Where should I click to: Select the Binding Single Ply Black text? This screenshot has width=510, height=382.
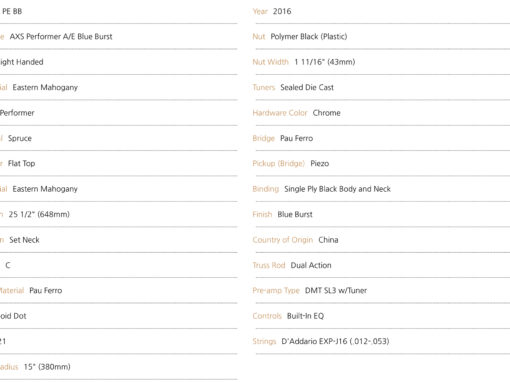click(x=321, y=189)
